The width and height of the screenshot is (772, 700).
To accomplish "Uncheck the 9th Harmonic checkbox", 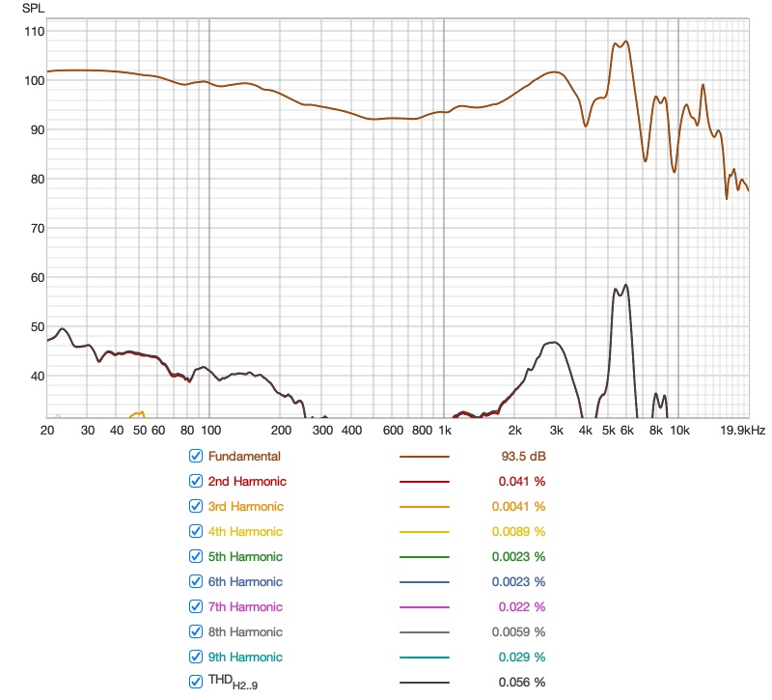I will 196,657.
